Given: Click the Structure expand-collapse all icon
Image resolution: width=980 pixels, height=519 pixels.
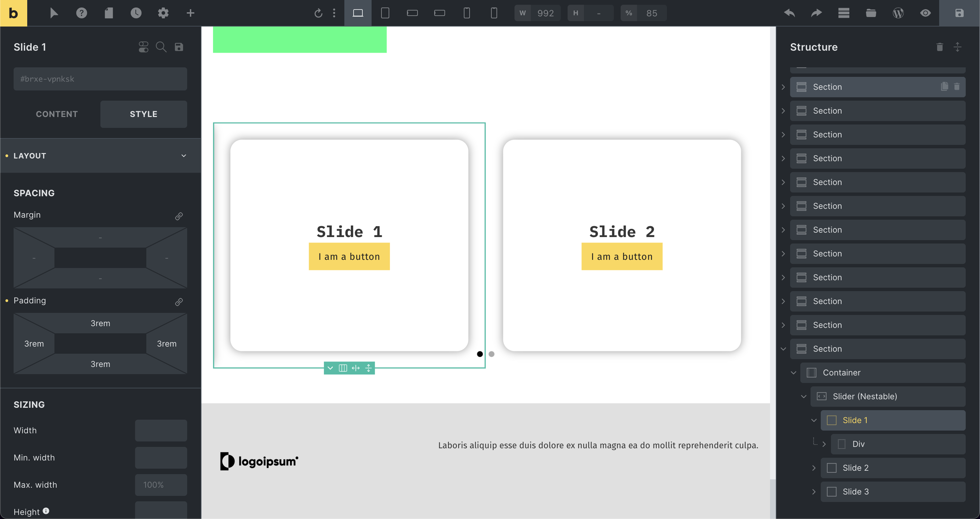Looking at the screenshot, I should coord(958,47).
